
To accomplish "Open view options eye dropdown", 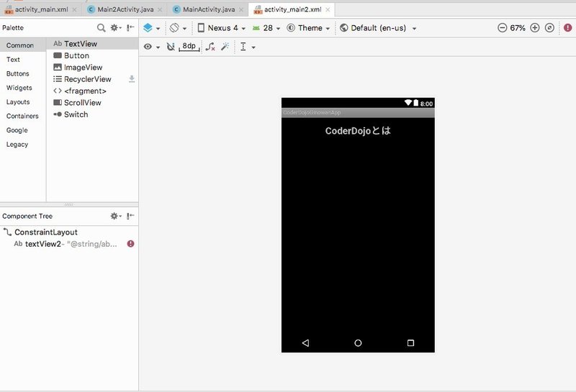I will click(152, 47).
